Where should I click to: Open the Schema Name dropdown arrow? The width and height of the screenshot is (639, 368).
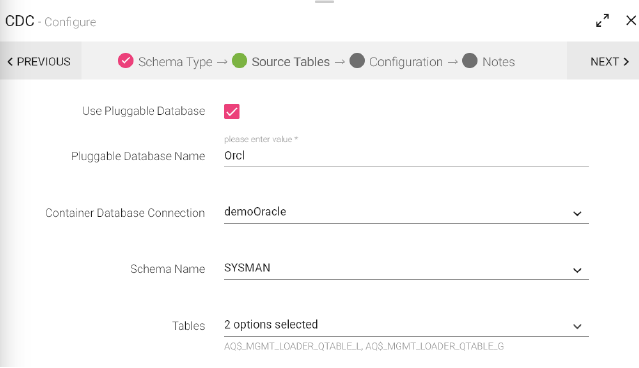tap(577, 270)
